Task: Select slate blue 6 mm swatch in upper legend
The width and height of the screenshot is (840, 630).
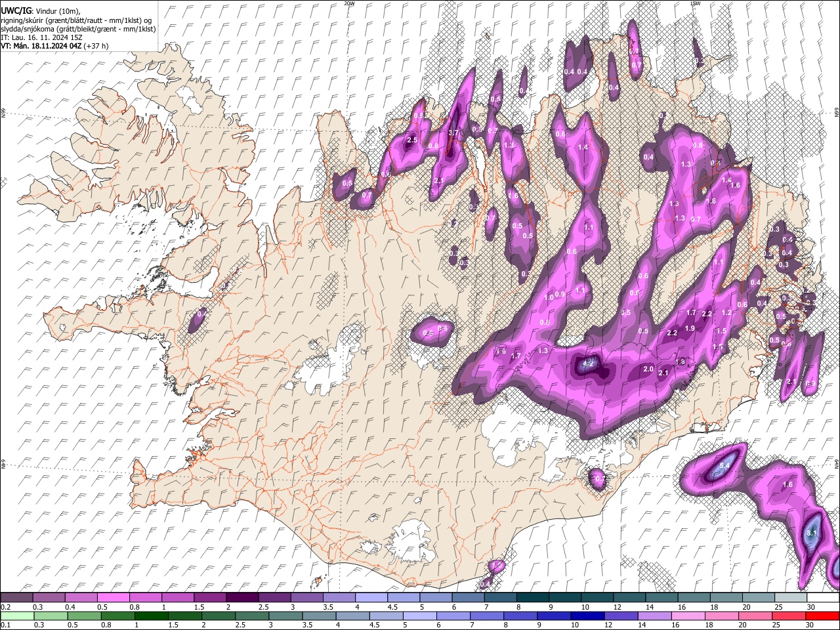Action: click(468, 598)
